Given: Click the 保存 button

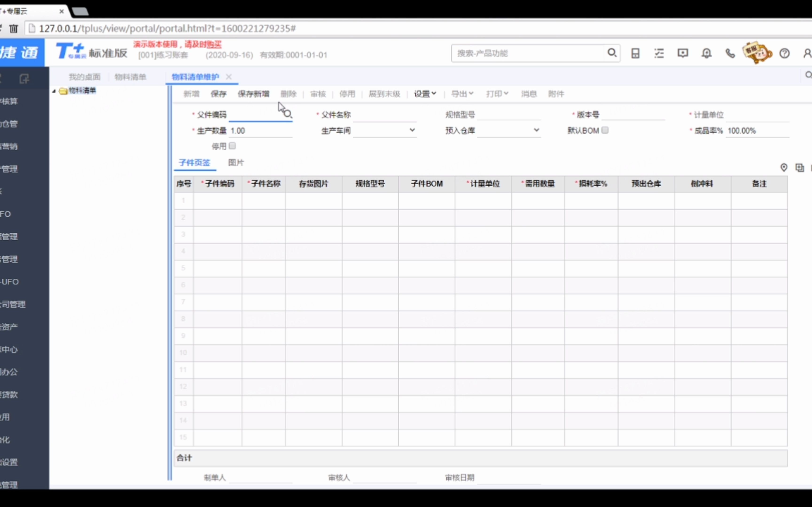Looking at the screenshot, I should [219, 94].
